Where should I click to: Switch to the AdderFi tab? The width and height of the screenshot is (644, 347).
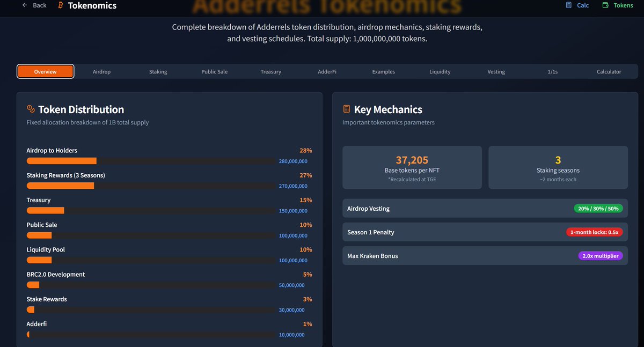327,71
